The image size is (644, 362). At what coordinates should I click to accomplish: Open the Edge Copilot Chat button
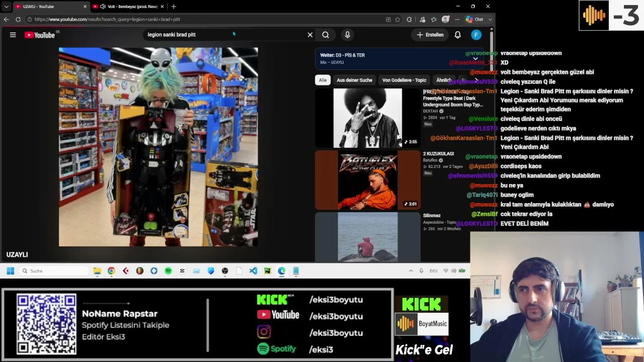(474, 19)
